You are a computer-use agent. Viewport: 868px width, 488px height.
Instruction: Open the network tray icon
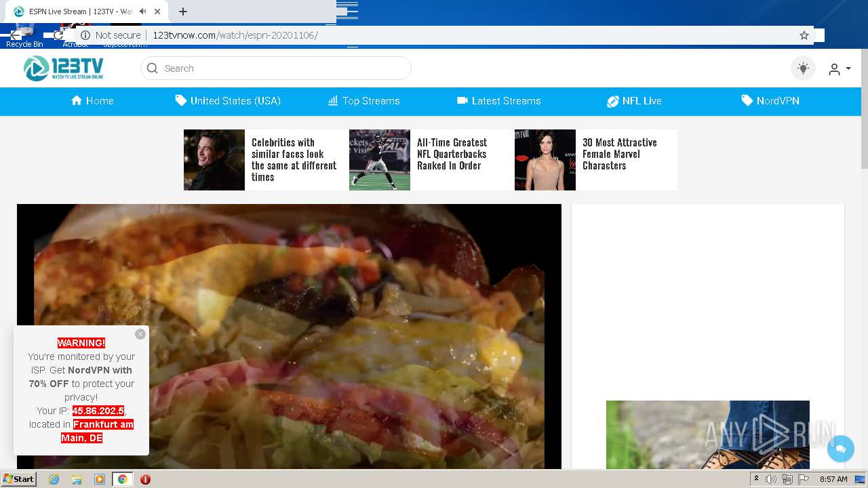tap(787, 479)
